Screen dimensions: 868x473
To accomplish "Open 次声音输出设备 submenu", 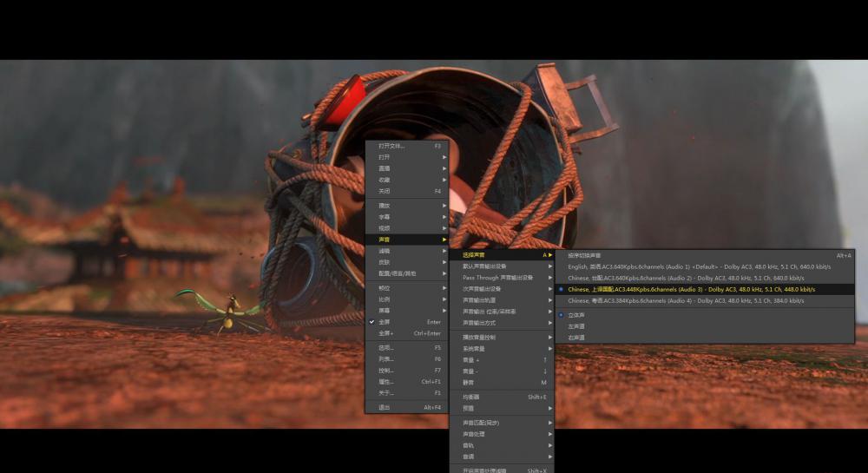I will pos(502,289).
